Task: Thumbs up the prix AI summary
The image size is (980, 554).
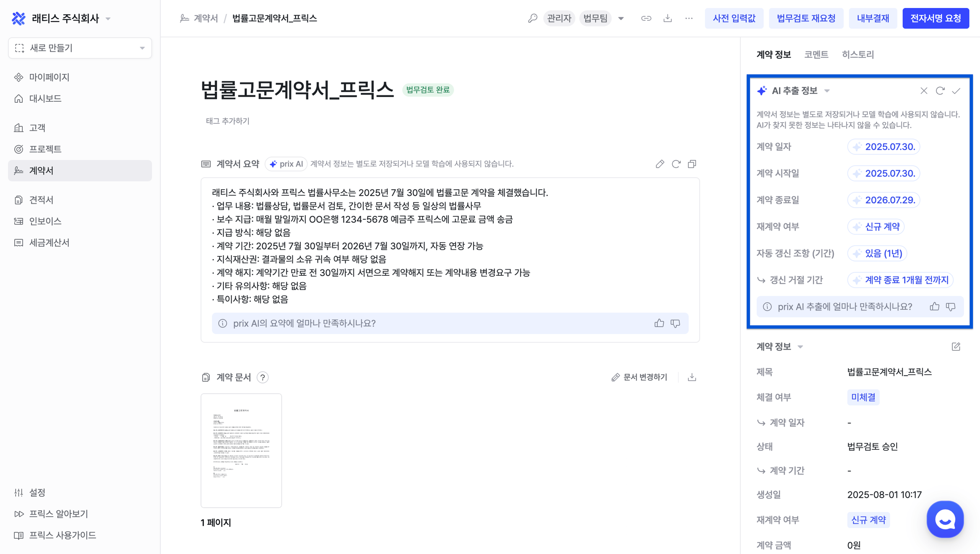Action: coord(659,323)
